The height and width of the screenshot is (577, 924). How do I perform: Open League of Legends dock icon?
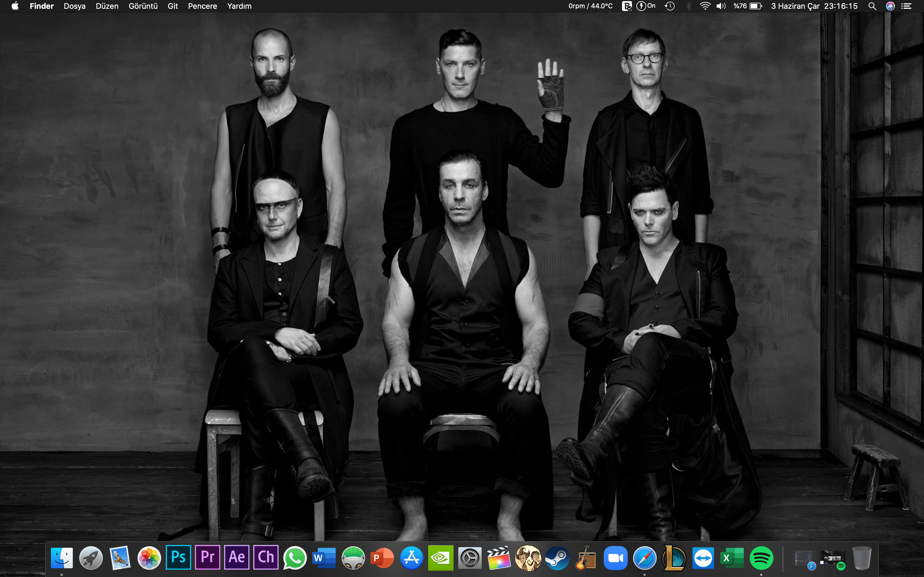[674, 557]
